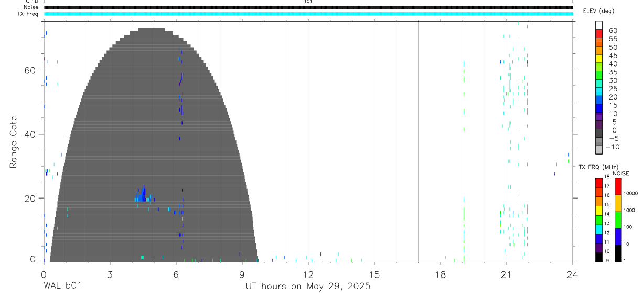Click 'UT hours on May 29, 2025' label
644x297 pixels.
click(x=308, y=287)
